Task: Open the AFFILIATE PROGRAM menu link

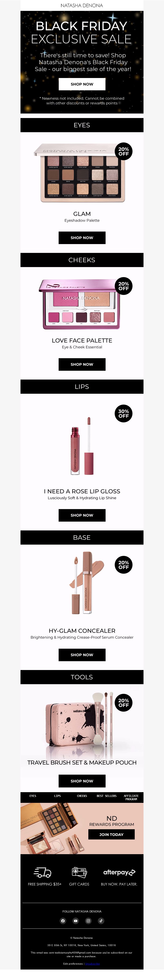Action: [131, 797]
